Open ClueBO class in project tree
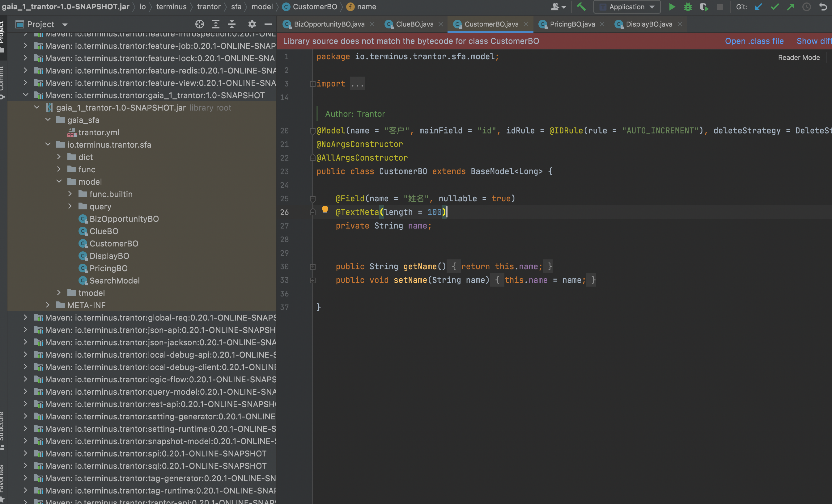The image size is (832, 504). click(104, 231)
